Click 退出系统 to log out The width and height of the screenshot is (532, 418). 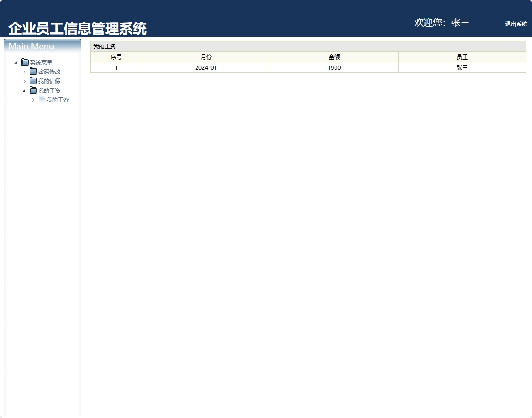(x=516, y=24)
